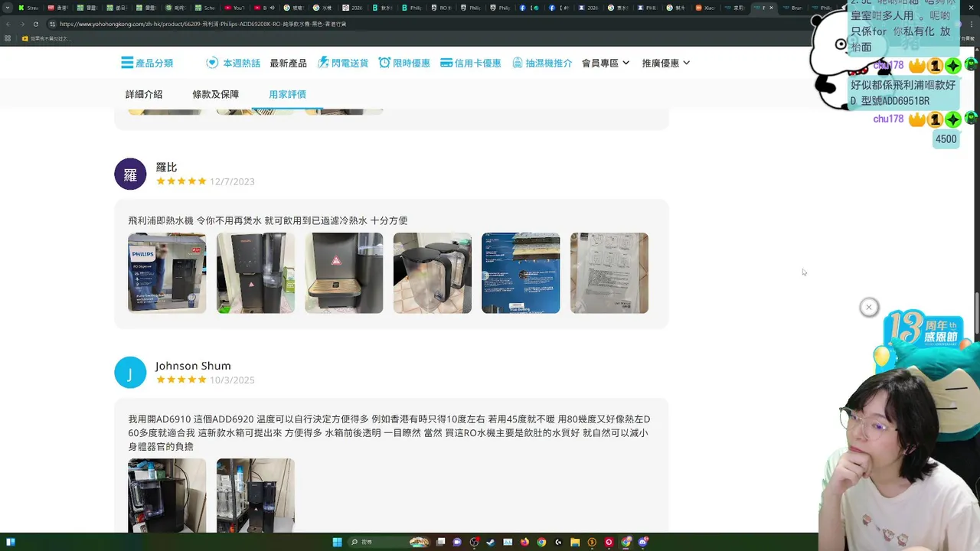This screenshot has width=980, height=551.
Task: Open Johnson Shum's second review photo
Action: click(x=255, y=495)
